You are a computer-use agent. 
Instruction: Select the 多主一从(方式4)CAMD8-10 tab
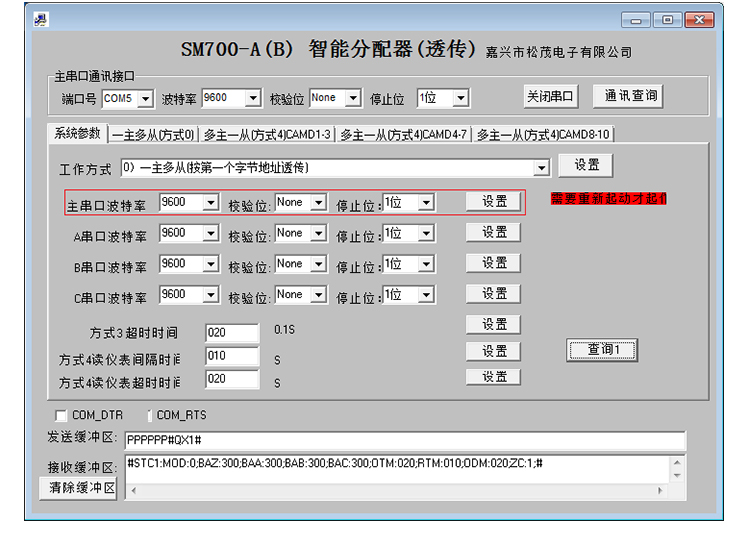(543, 134)
